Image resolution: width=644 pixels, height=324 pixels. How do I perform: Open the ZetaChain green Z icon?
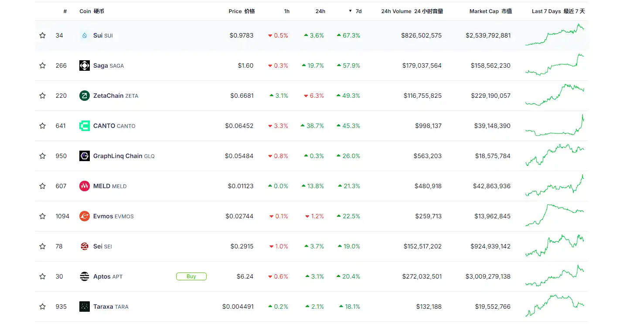84,96
